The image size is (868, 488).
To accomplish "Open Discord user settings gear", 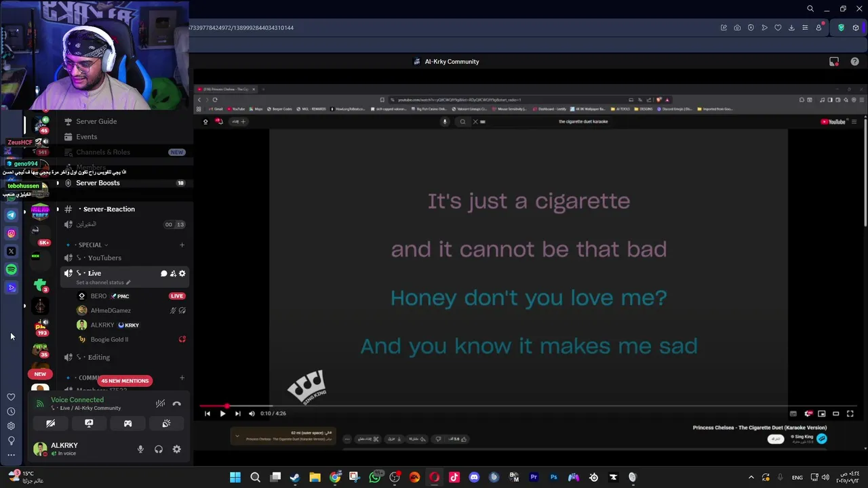I will point(177,449).
